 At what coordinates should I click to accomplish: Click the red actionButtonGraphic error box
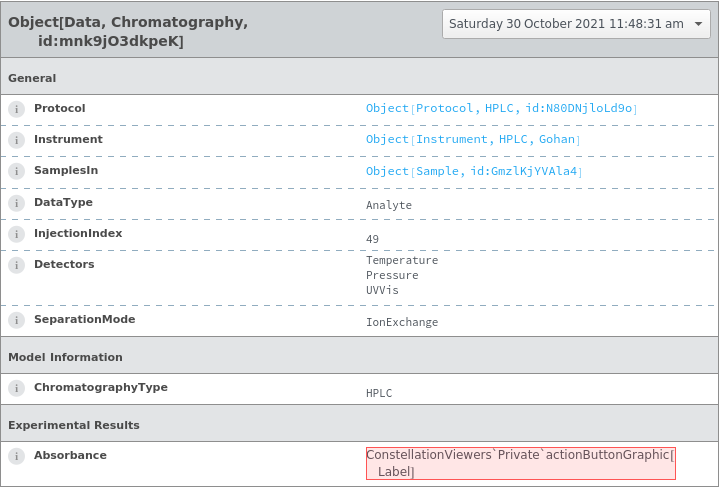coord(520,463)
